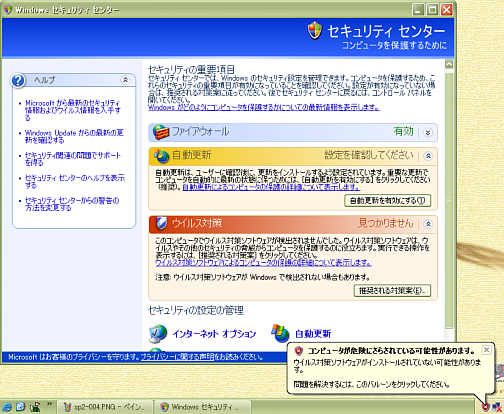The image size is (504, 414).
Task: Open link about how Windows protects computer
Action: point(264,107)
